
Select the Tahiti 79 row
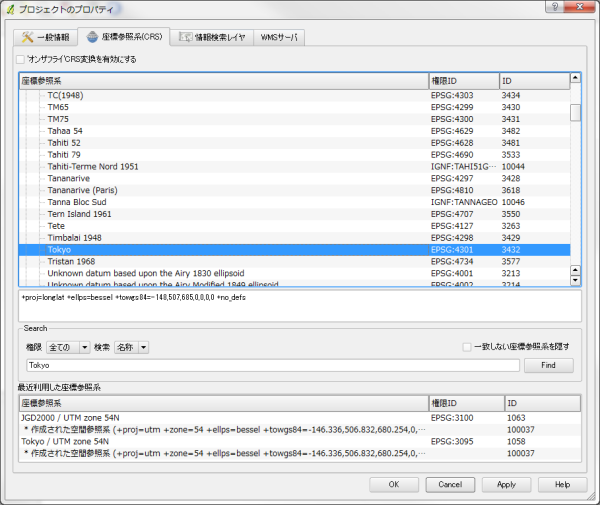click(x=295, y=155)
